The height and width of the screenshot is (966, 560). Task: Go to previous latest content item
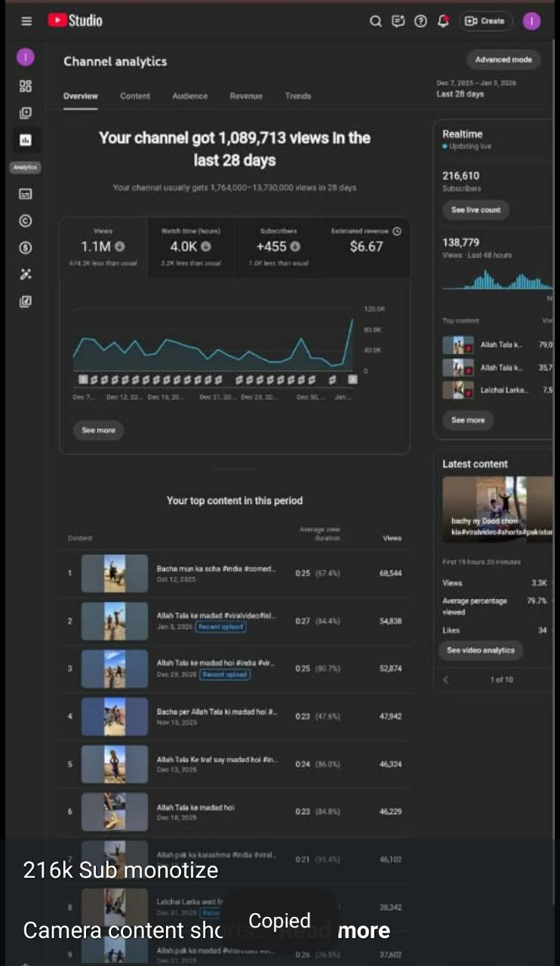pyautogui.click(x=445, y=679)
